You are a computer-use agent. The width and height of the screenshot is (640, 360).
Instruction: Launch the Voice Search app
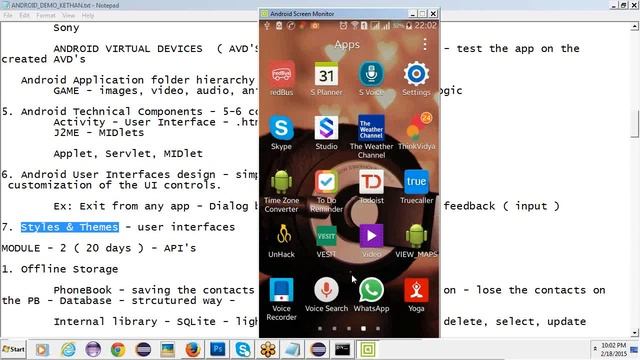(326, 290)
